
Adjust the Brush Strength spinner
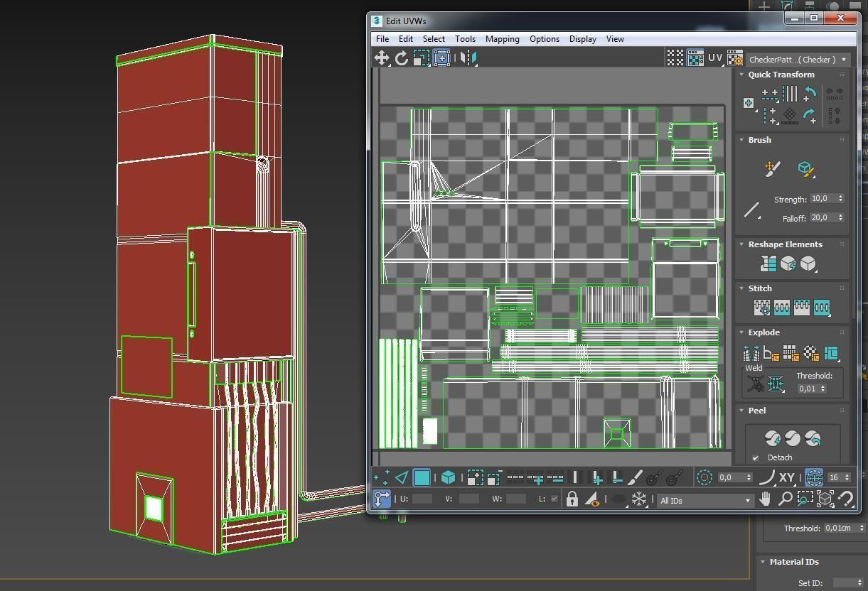tap(840, 199)
